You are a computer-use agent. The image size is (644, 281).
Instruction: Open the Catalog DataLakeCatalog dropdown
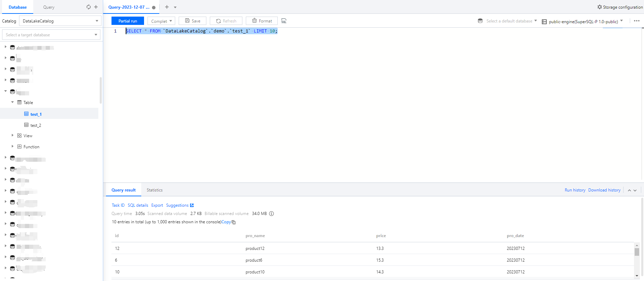tap(60, 21)
